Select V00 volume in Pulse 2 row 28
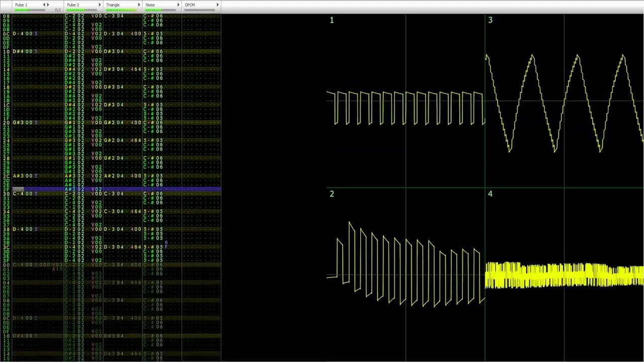Image resolution: width=644 pixels, height=362 pixels. click(x=97, y=158)
